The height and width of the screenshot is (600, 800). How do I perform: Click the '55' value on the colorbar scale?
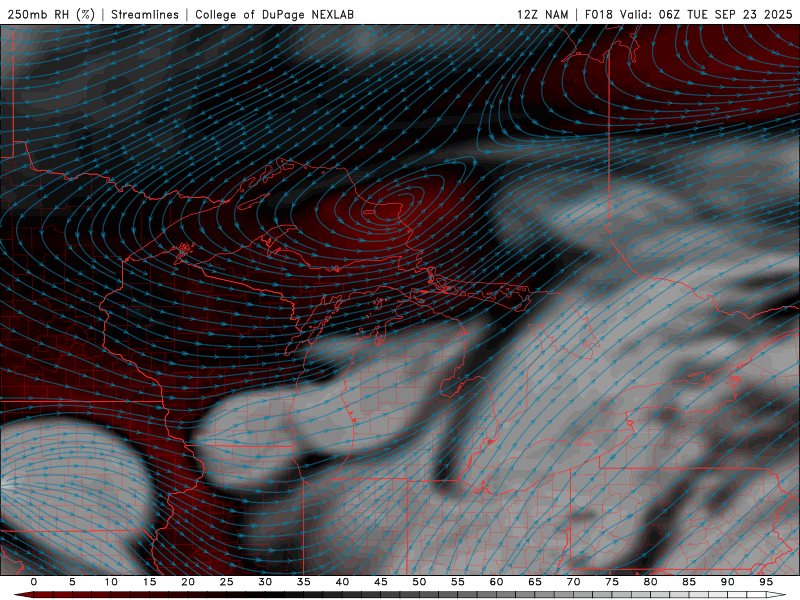pos(458,582)
